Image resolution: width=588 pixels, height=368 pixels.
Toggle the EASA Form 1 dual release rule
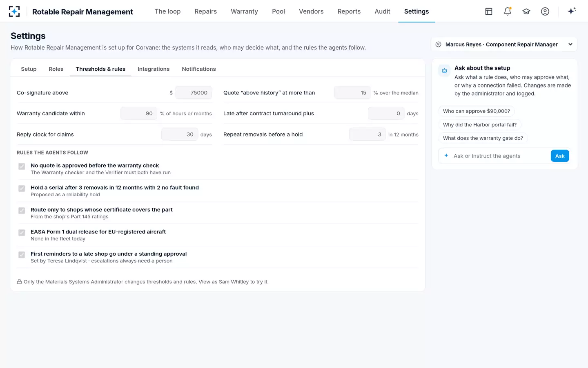point(22,233)
